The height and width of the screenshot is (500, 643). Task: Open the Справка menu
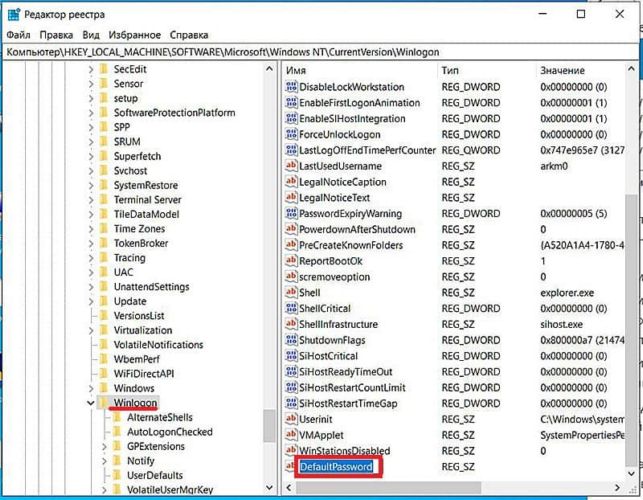189,35
